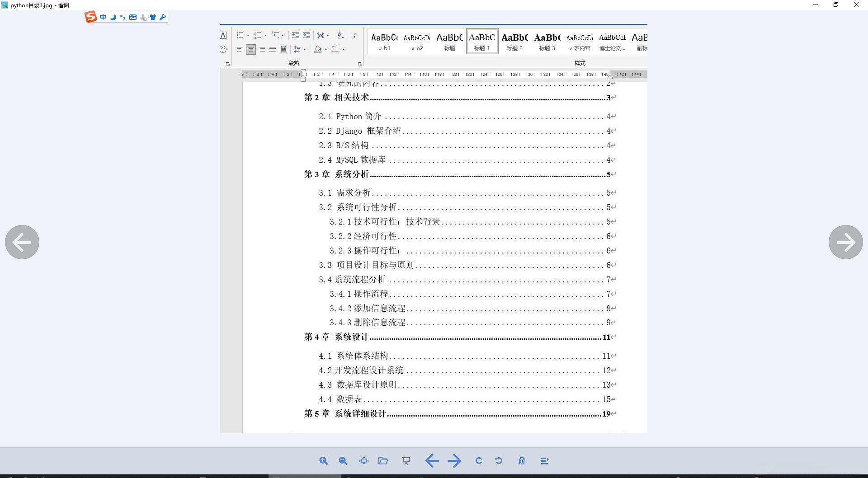The image size is (868, 478).
Task: Select the zoom in tool
Action: (x=324, y=460)
